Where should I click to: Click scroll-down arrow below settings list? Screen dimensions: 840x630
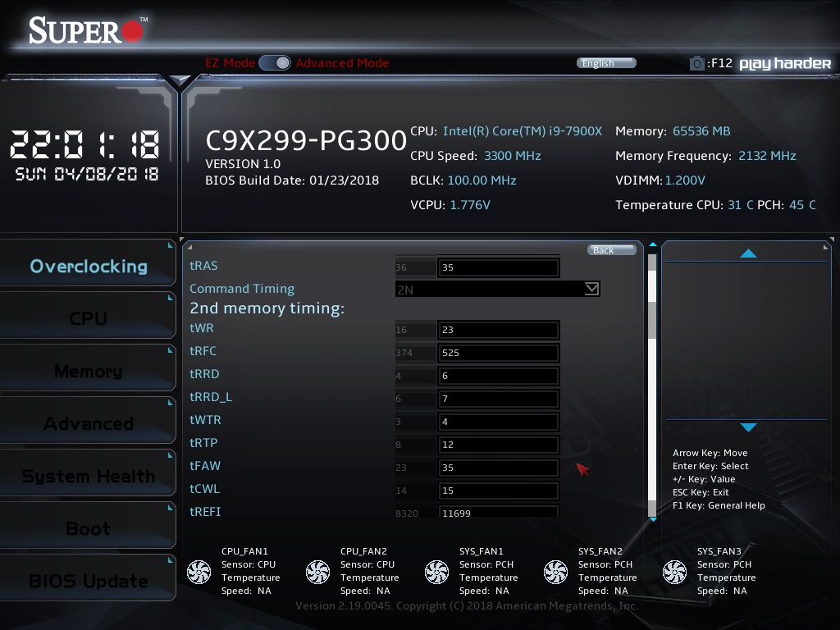[x=653, y=519]
